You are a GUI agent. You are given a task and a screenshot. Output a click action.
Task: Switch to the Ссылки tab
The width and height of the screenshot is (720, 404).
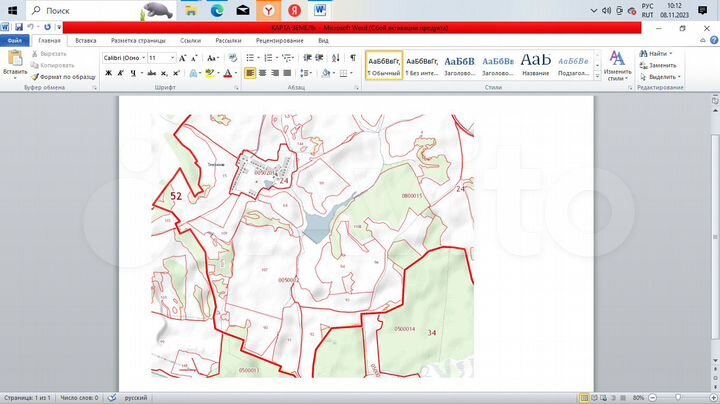[191, 40]
